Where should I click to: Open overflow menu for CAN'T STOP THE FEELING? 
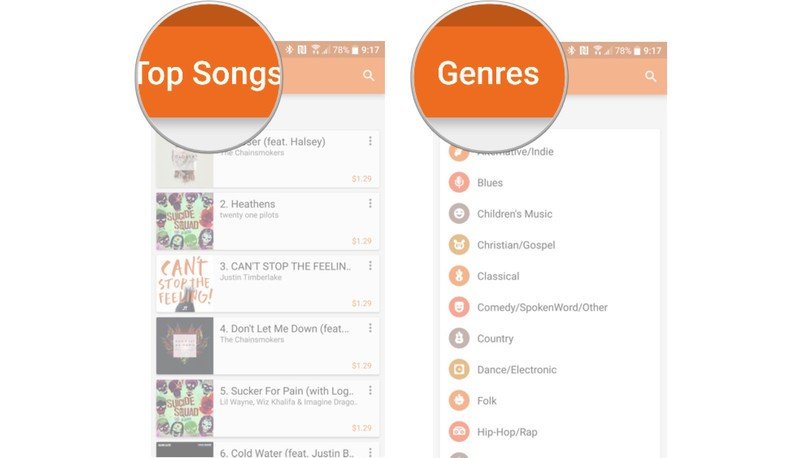coord(370,266)
